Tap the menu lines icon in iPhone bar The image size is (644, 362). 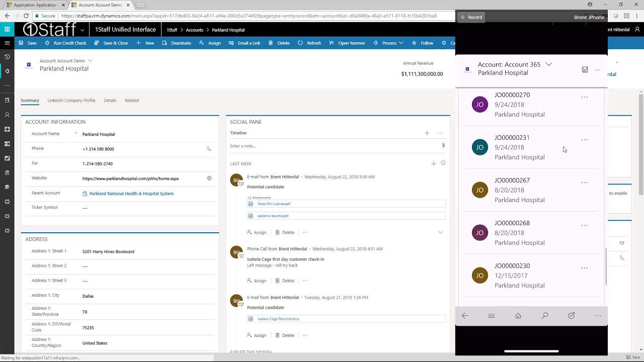(x=492, y=316)
